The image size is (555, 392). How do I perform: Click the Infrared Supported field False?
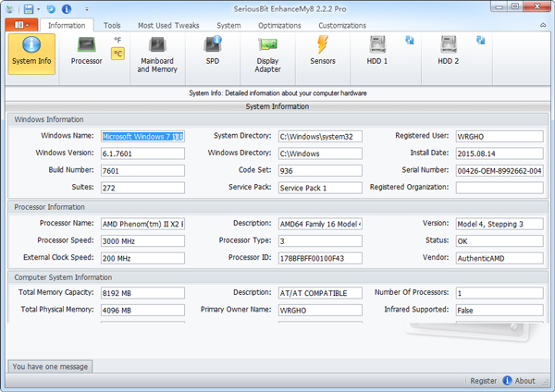[499, 311]
